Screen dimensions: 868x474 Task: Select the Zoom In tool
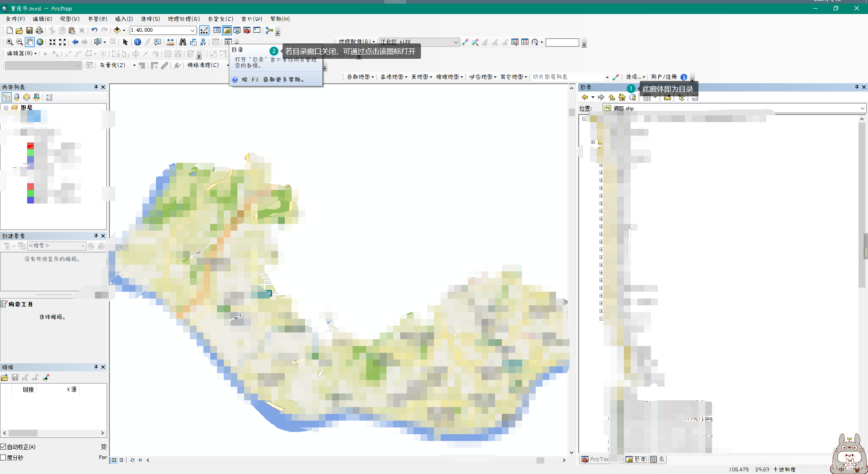[x=9, y=42]
